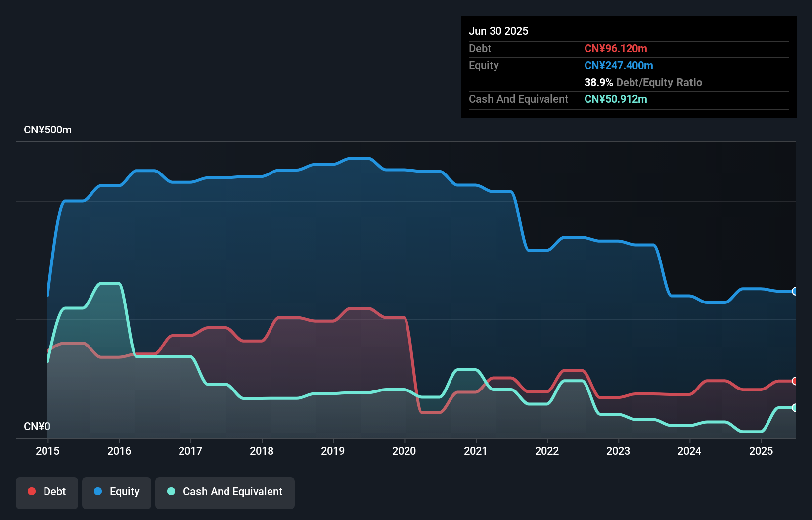Click the CN¥96.120m Debt value
812x520 pixels.
point(616,48)
